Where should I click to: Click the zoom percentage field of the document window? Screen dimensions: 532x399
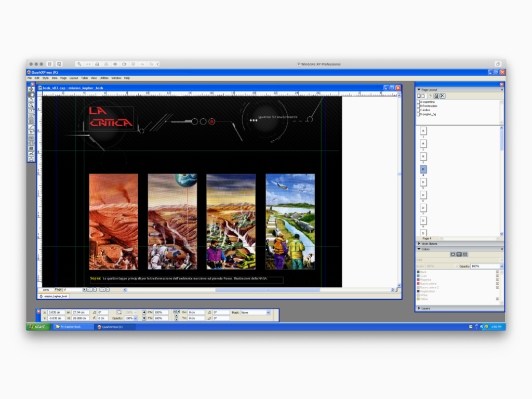pyautogui.click(x=46, y=290)
